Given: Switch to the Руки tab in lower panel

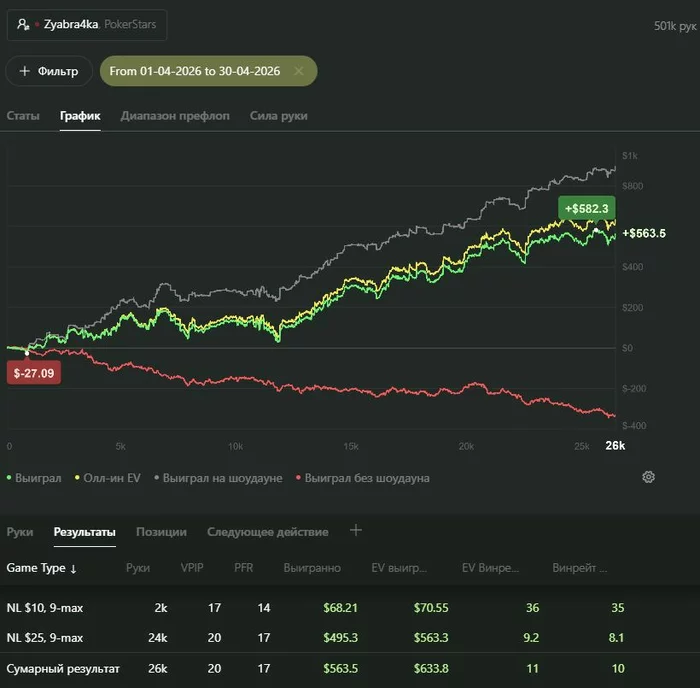Looking at the screenshot, I should point(20,532).
